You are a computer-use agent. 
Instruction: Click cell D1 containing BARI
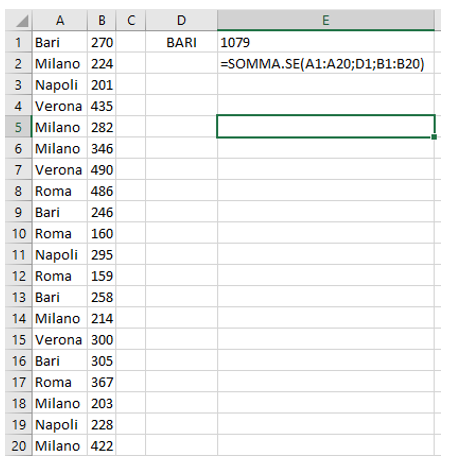click(x=181, y=42)
